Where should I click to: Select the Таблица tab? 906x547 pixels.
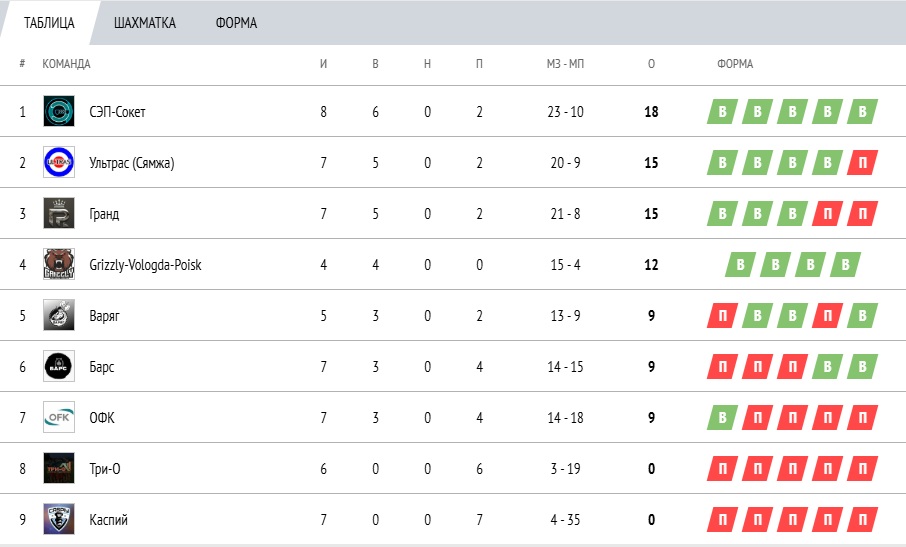[x=49, y=23]
